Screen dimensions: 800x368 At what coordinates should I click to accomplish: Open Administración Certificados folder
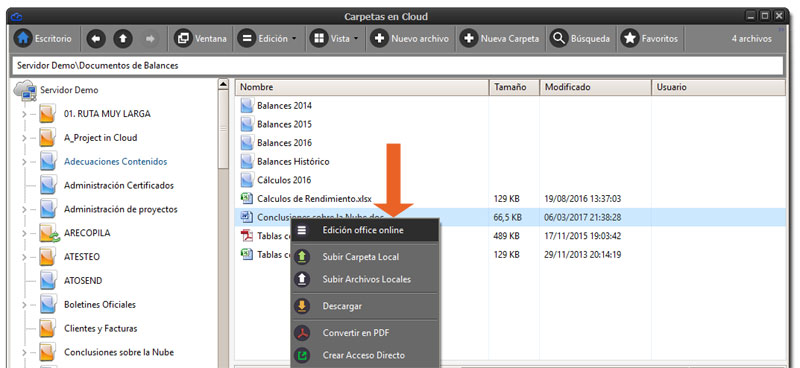(119, 185)
